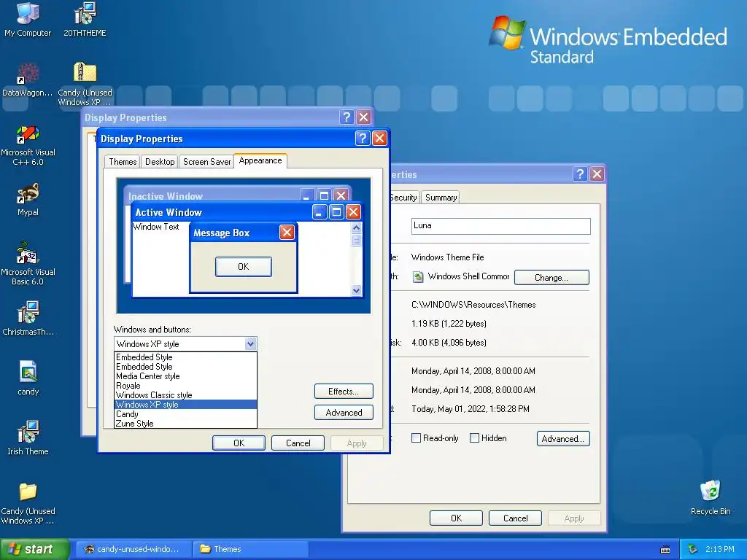This screenshot has height=560, width=747.
Task: Click the Windows Shell Common program icon
Action: pos(418,276)
